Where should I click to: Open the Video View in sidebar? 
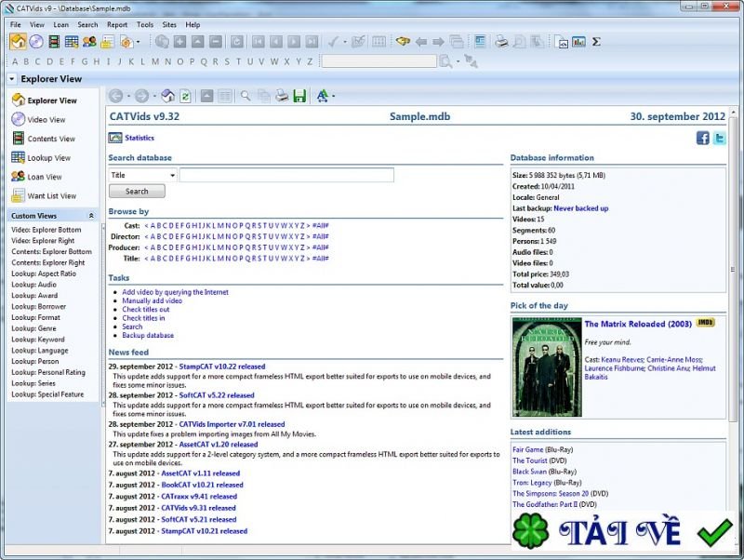(46, 120)
